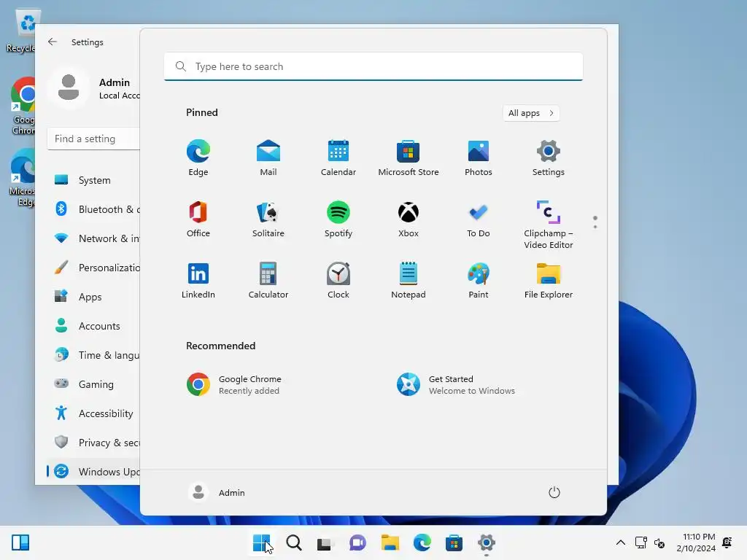The height and width of the screenshot is (560, 747).
Task: Switch to Settings on the taskbar
Action: [x=487, y=542]
